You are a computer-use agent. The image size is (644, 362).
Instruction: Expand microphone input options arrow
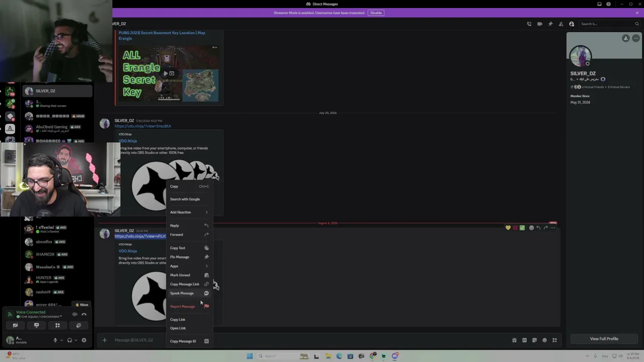tap(61, 340)
